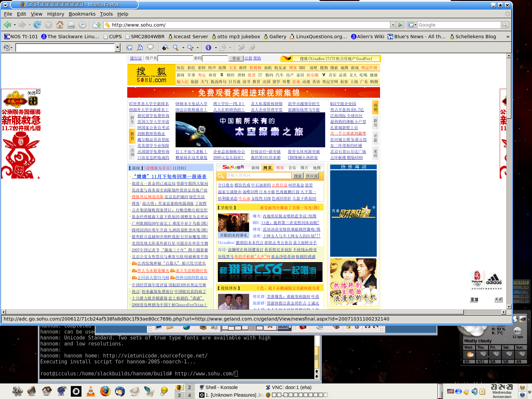Open the NOS Tt-101 bookmark

[21, 37]
